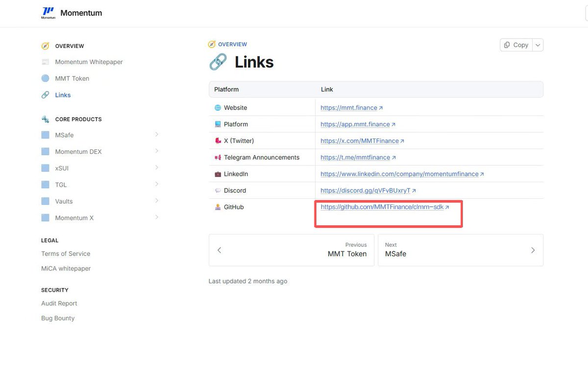This screenshot has height=380, width=588.
Task: Click the Momentum title in header
Action: 81,13
